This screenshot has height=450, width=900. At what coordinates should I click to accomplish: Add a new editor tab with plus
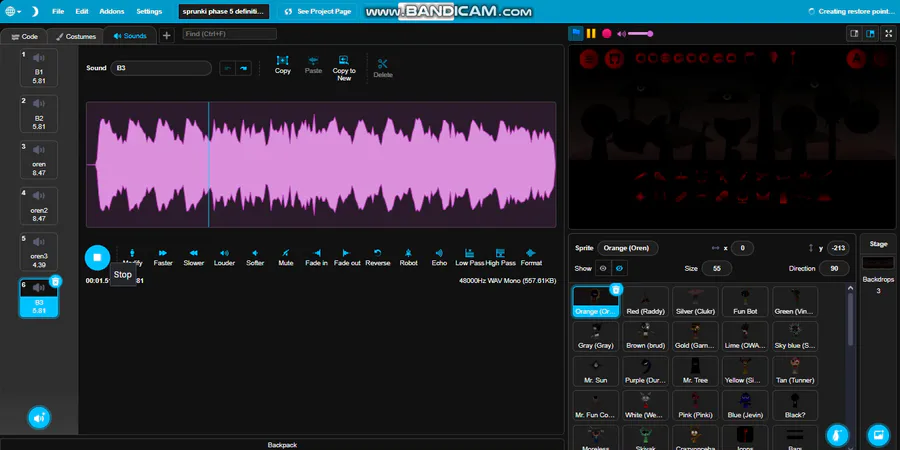[166, 36]
